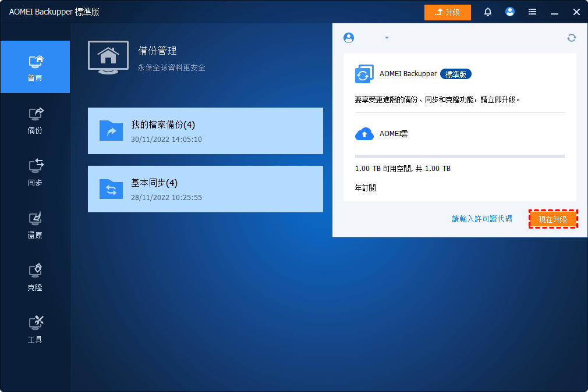Image resolution: width=588 pixels, height=392 pixels.
Task: Open the hamburger menu icon
Action: point(532,12)
